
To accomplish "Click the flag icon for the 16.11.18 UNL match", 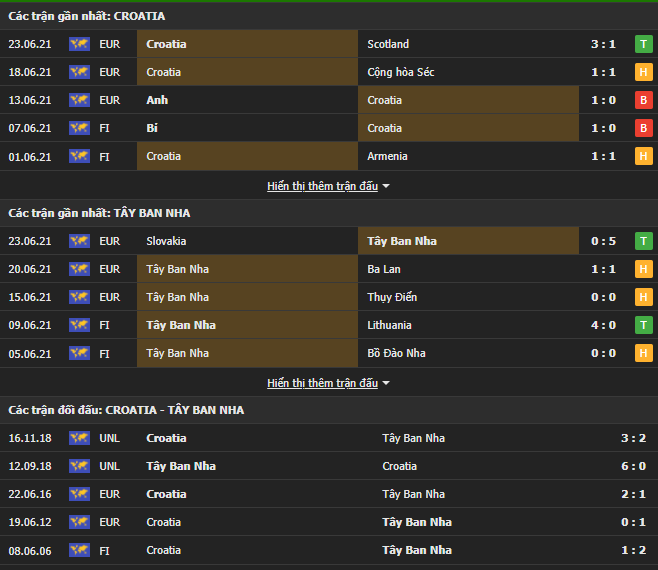I will pos(79,438).
